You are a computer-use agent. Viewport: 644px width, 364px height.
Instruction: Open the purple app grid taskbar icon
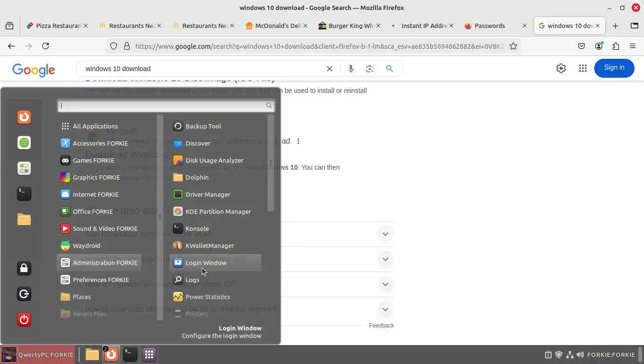(149, 355)
